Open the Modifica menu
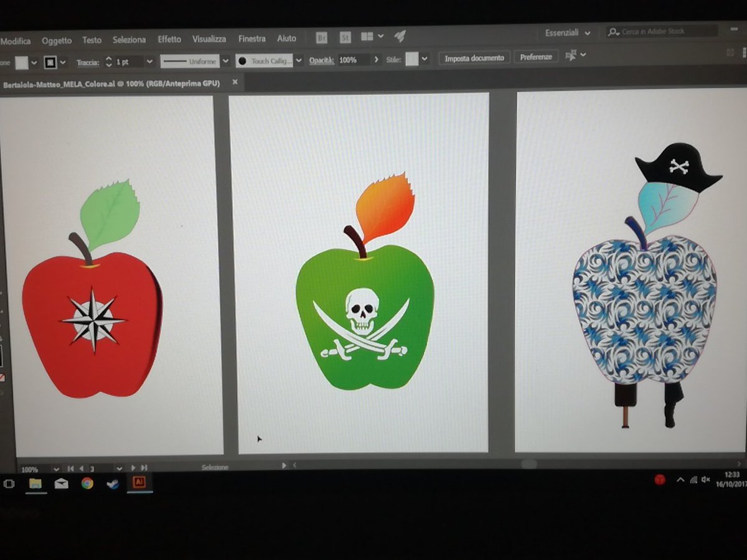This screenshot has width=747, height=560. 16,41
